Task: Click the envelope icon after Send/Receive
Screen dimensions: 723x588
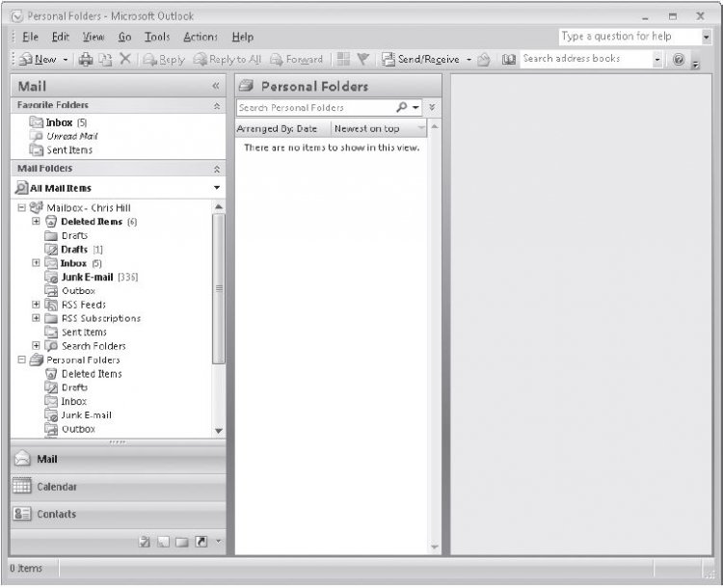Action: tap(483, 60)
